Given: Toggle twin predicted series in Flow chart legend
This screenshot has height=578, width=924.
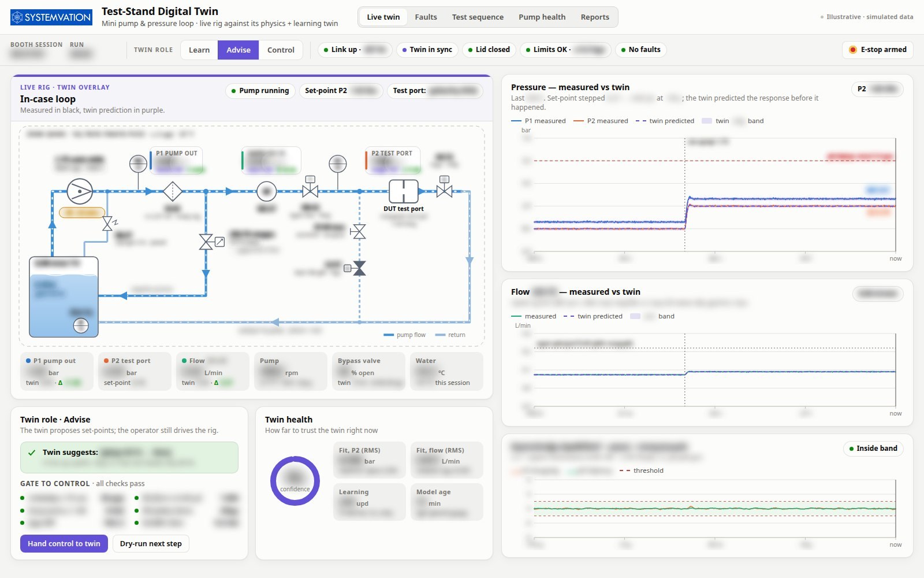Looking at the screenshot, I should (x=593, y=316).
